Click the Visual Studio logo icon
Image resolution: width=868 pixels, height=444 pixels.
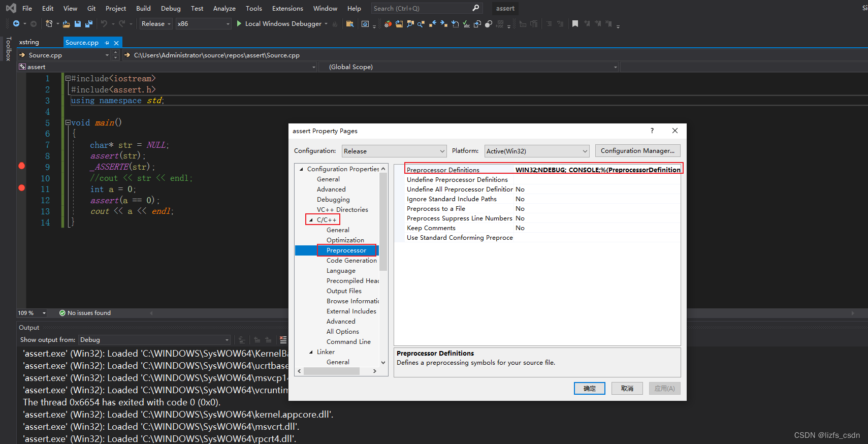pos(11,8)
